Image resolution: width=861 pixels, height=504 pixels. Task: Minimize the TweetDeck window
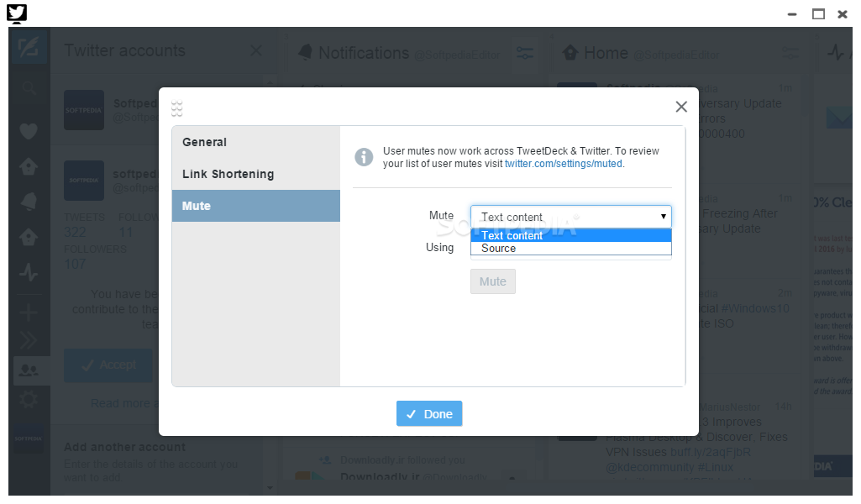[x=792, y=14]
